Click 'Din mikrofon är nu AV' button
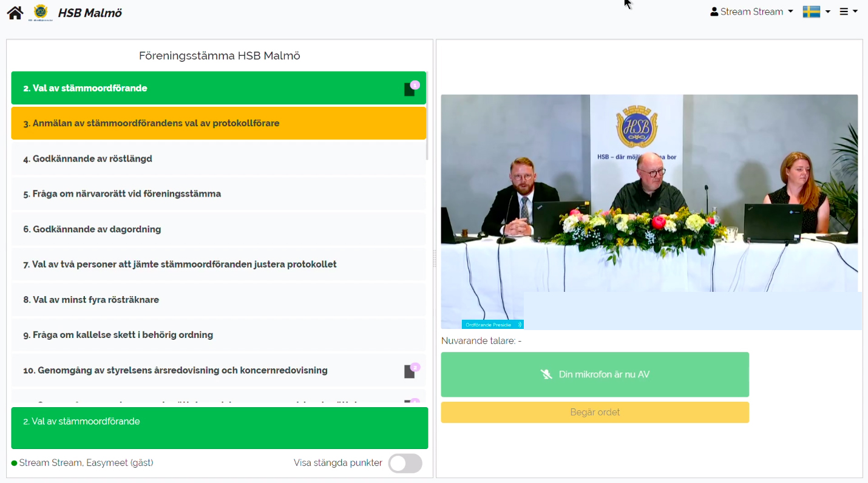This screenshot has width=868, height=483. [595, 374]
